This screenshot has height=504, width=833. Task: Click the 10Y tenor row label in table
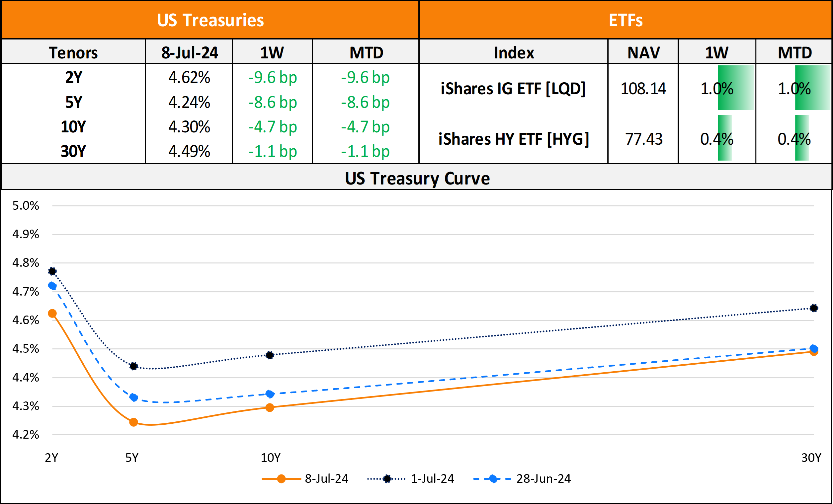coord(73,127)
